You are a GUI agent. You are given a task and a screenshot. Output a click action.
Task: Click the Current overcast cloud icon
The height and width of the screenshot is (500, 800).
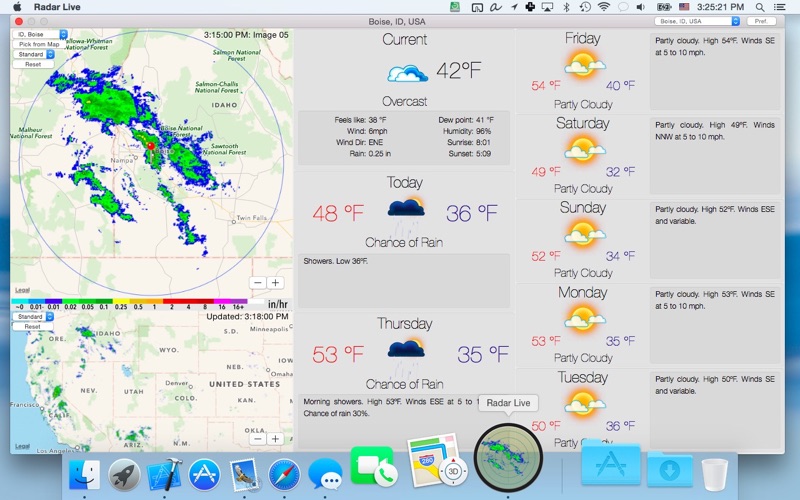click(407, 73)
